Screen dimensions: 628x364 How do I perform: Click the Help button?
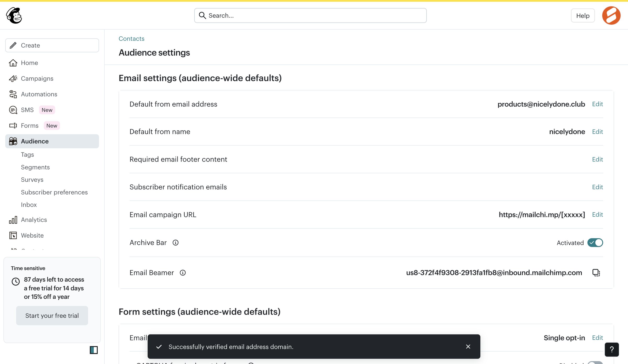pos(583,16)
